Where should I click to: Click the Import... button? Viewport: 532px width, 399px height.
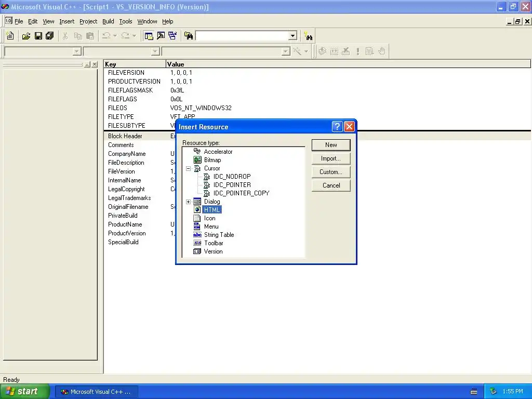point(331,158)
